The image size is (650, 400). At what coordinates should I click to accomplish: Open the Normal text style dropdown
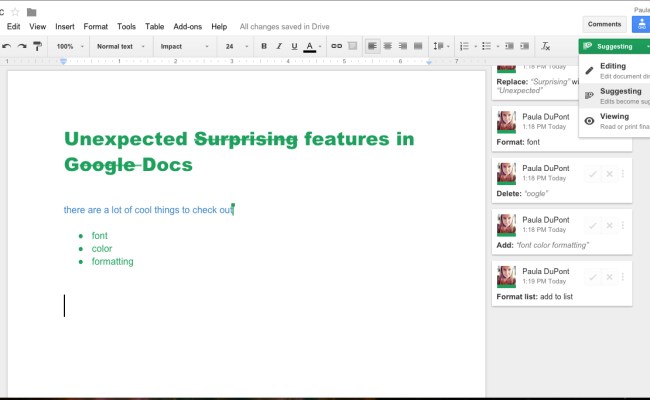121,46
